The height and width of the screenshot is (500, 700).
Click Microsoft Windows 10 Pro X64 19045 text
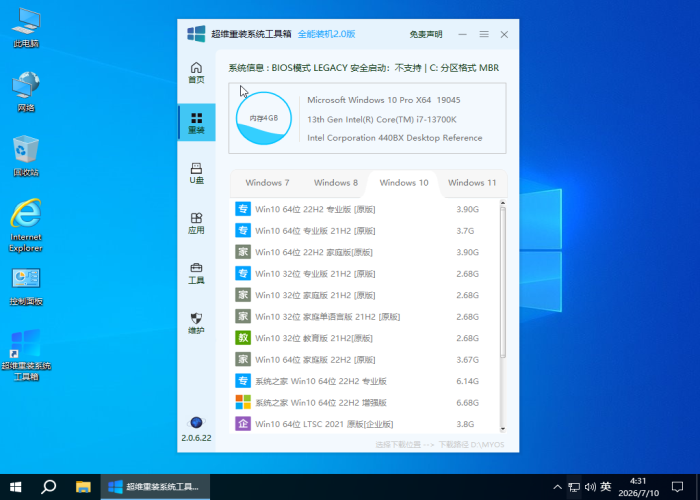click(383, 100)
